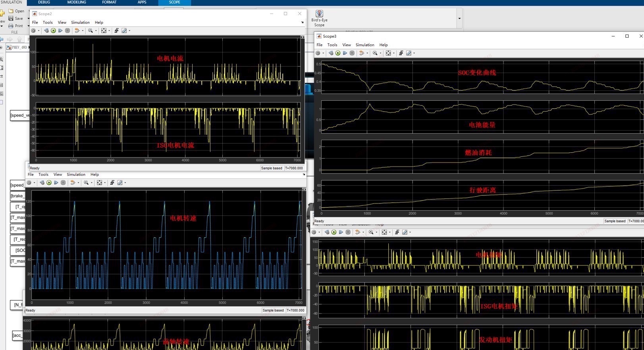The height and width of the screenshot is (350, 644).
Task: Open the Simulation menu in Scope3
Action: [365, 45]
